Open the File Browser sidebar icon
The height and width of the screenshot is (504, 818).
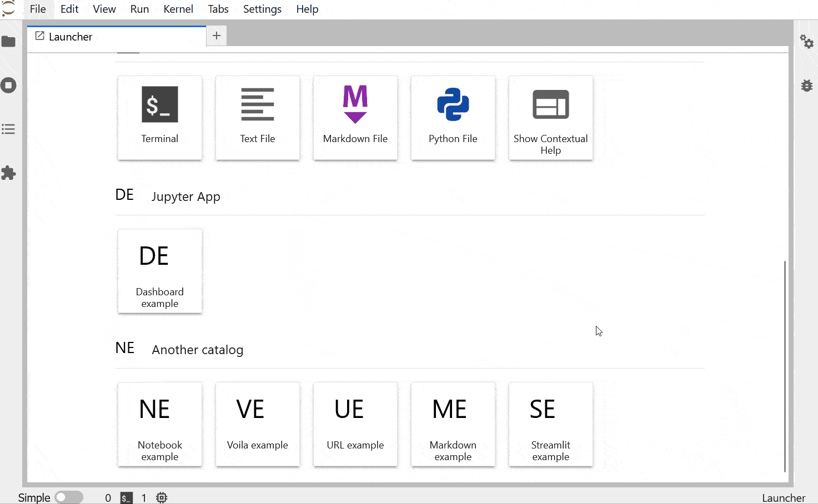coord(8,42)
